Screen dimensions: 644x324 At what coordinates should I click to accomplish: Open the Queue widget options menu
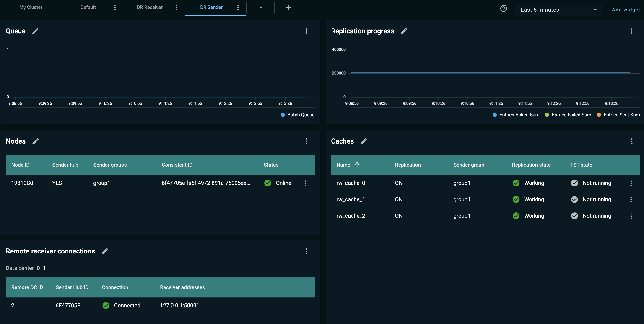pyautogui.click(x=306, y=31)
